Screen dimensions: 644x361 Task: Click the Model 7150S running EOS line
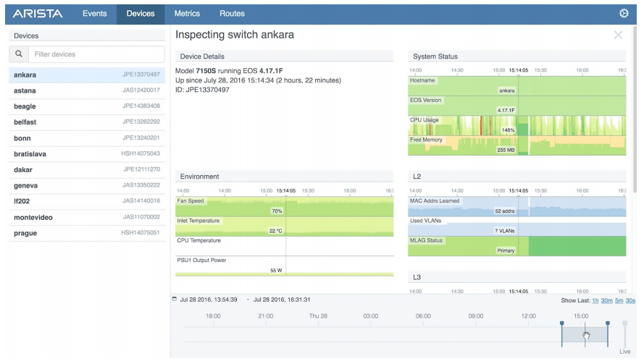coord(229,71)
